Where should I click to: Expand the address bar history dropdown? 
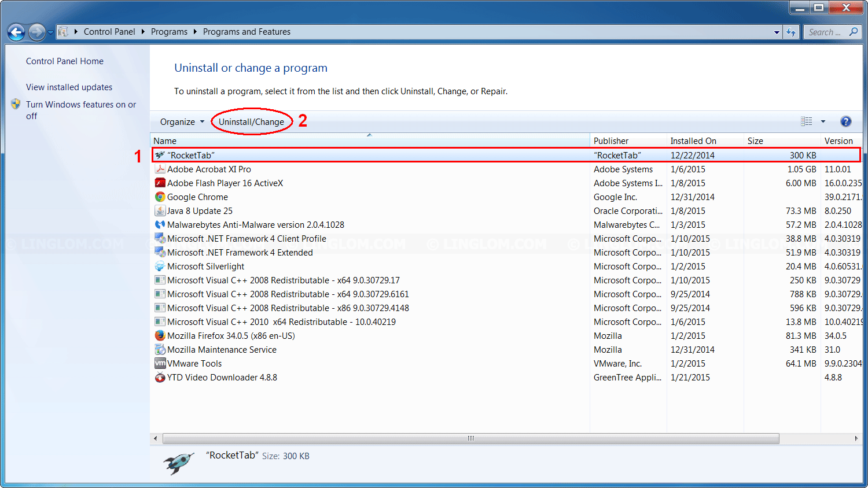(x=777, y=32)
